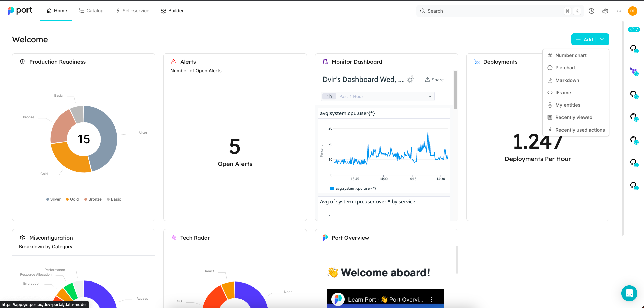
Task: Click the Terraform icon in right sidebar
Action: click(x=633, y=71)
